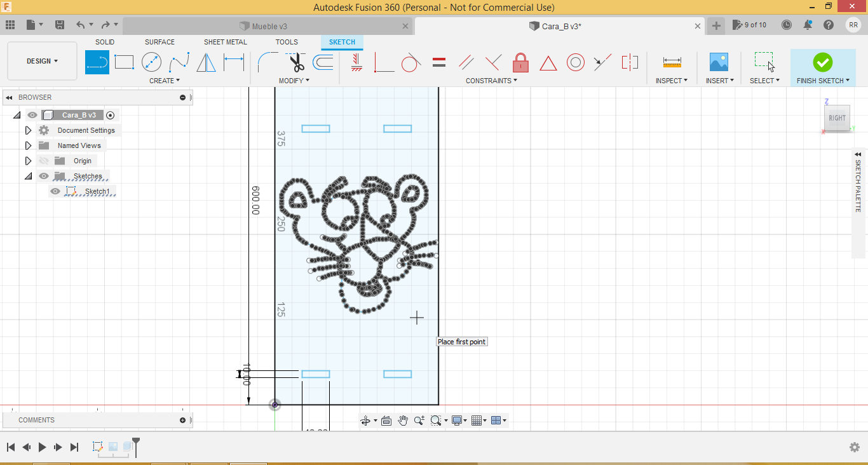868x465 pixels.
Task: Choose the Trim scissors tool
Action: [x=297, y=62]
